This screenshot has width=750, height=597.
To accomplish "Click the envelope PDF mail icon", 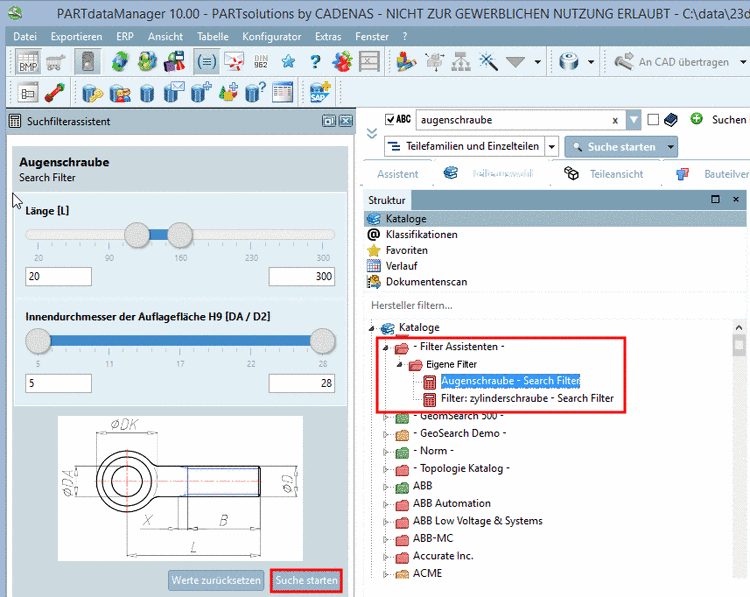I will point(234,62).
